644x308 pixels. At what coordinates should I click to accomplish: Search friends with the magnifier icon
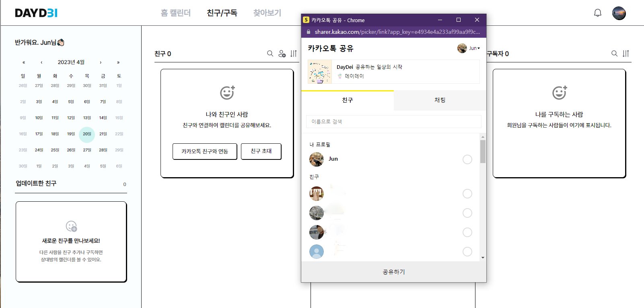click(x=270, y=54)
